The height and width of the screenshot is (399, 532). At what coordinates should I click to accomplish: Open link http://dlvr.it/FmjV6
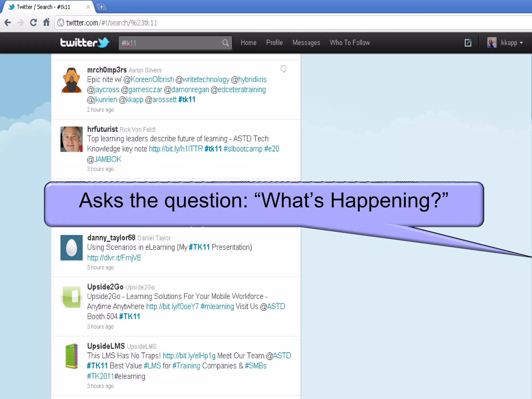pos(114,258)
